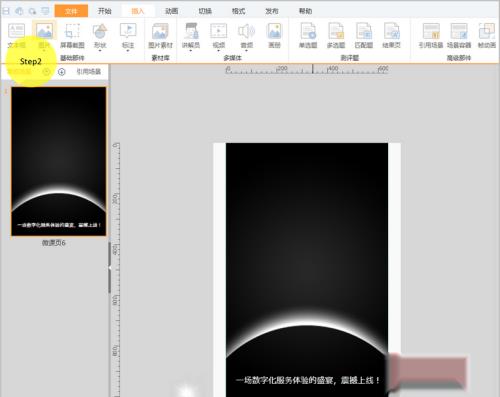
Task: Select the 插入 ribbon tab
Action: (138, 11)
